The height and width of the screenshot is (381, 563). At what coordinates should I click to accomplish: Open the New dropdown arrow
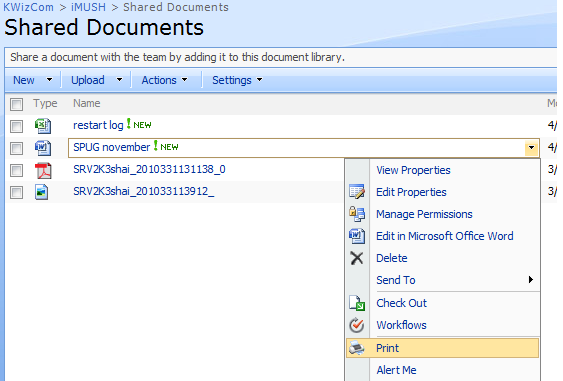pos(50,80)
